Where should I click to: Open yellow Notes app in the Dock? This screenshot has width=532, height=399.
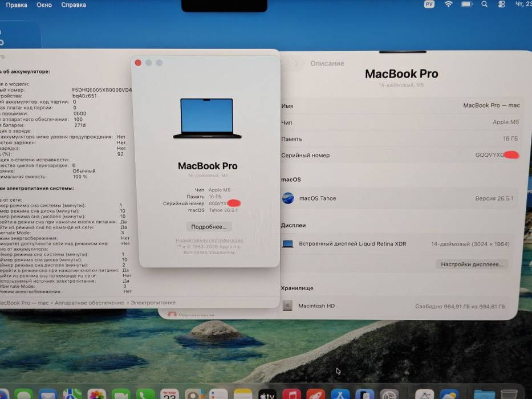tap(243, 395)
